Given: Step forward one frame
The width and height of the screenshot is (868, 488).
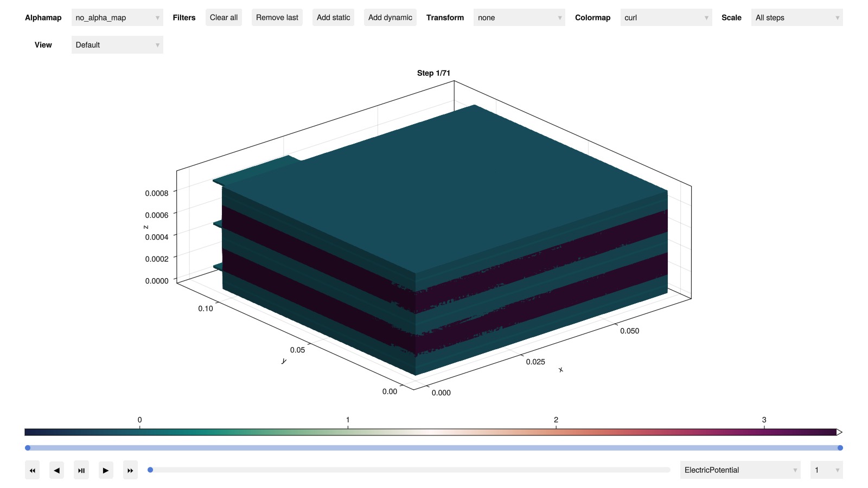Looking at the screenshot, I should pyautogui.click(x=106, y=470).
